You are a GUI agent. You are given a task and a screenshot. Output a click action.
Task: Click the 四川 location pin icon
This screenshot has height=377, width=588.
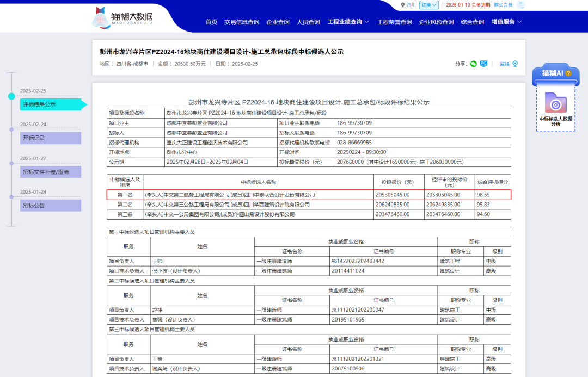click(403, 5)
